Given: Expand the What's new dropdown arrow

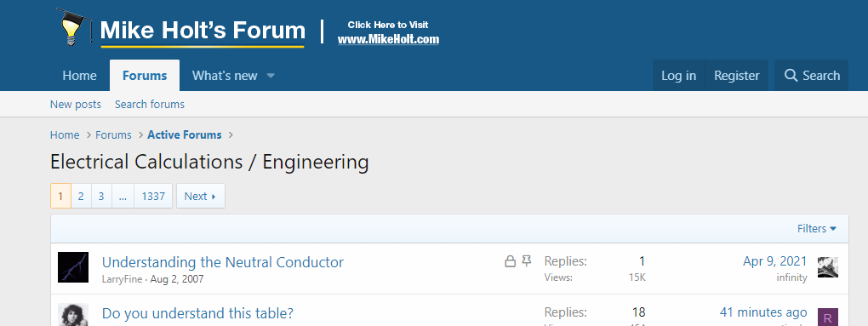Looking at the screenshot, I should [x=271, y=76].
